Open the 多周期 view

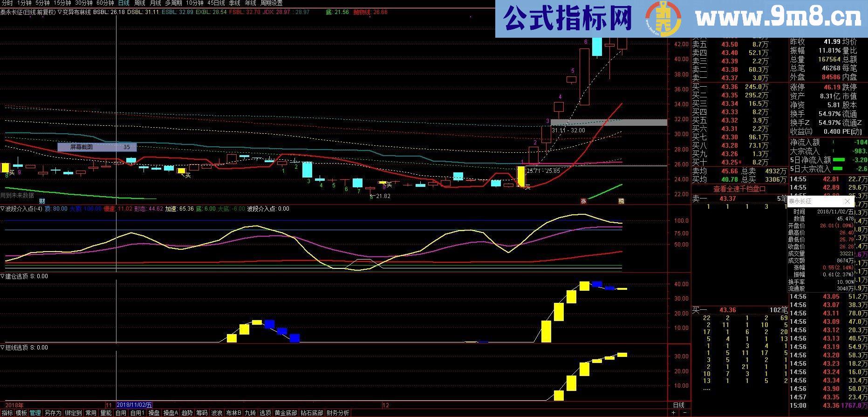point(173,3)
